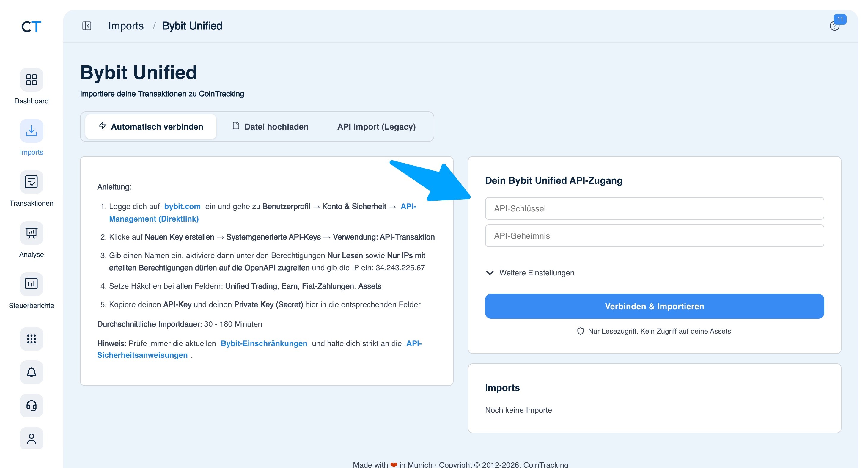Click the 'Durchschnittliche Importdauer' text

click(149, 324)
